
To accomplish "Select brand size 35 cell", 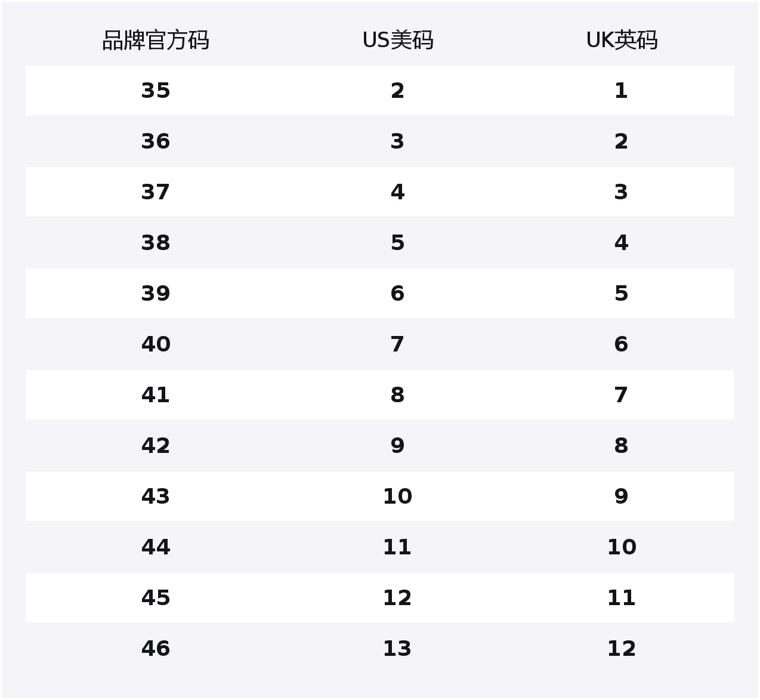I will coord(156,91).
